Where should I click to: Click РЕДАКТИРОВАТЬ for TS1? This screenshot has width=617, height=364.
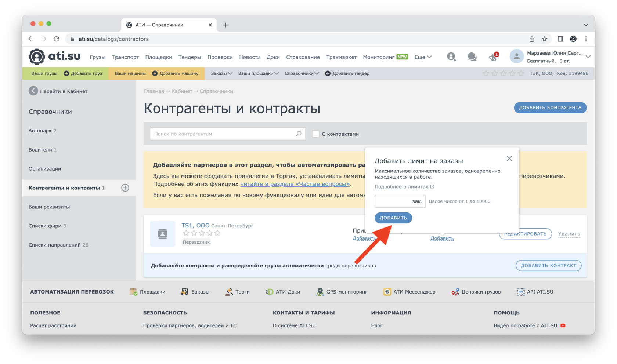[x=525, y=234]
